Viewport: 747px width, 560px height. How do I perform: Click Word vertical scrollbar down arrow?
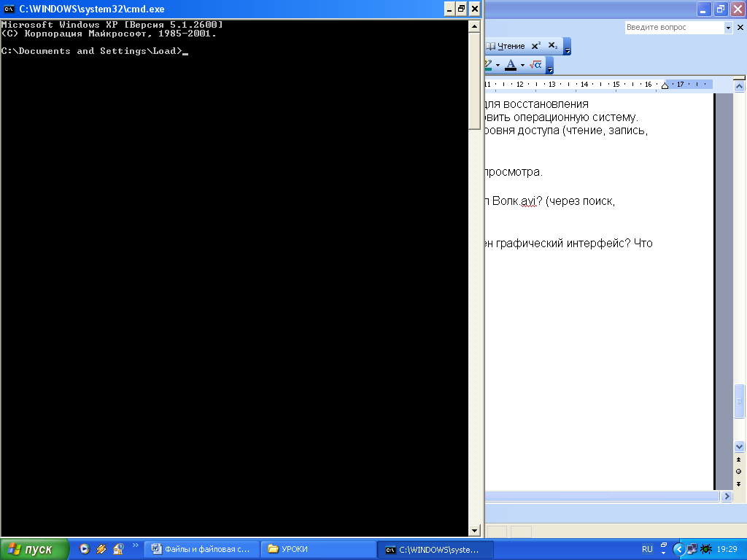click(739, 446)
